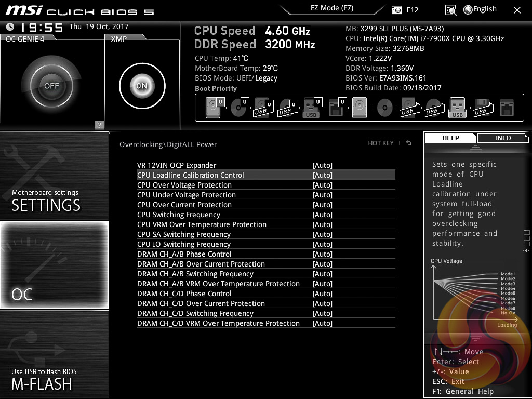Screen dimensions: 532x399
Task: Open CPU Over Voltage Protection Auto value
Action: (x=322, y=185)
